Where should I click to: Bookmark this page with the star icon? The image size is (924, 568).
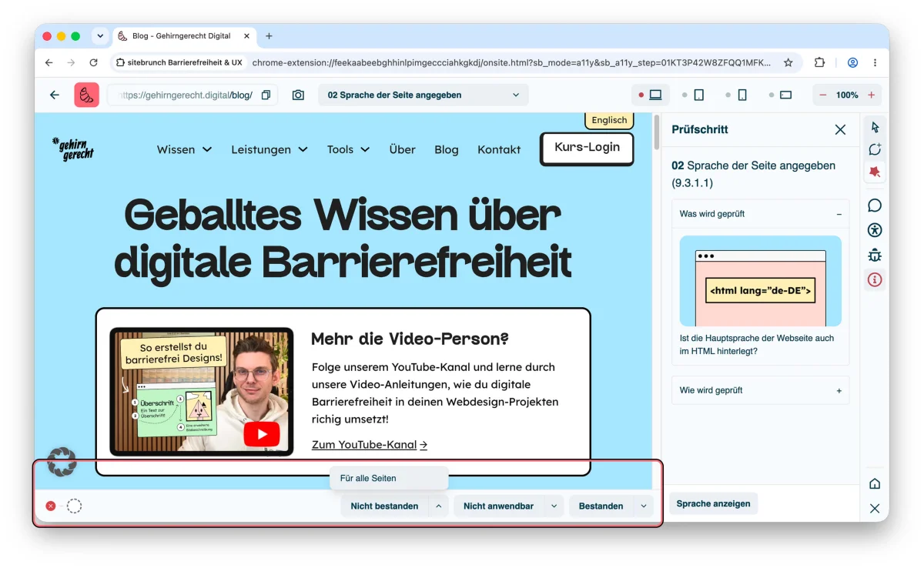pyautogui.click(x=788, y=62)
